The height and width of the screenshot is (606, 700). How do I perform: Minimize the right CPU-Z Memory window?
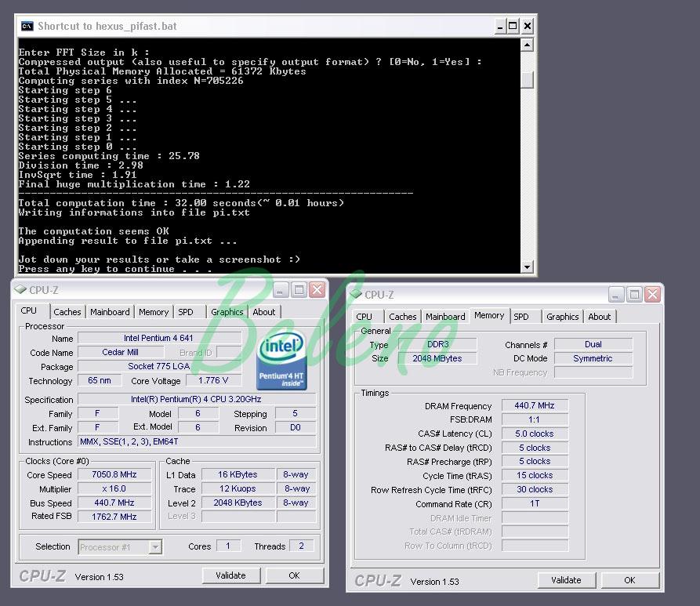pos(615,295)
